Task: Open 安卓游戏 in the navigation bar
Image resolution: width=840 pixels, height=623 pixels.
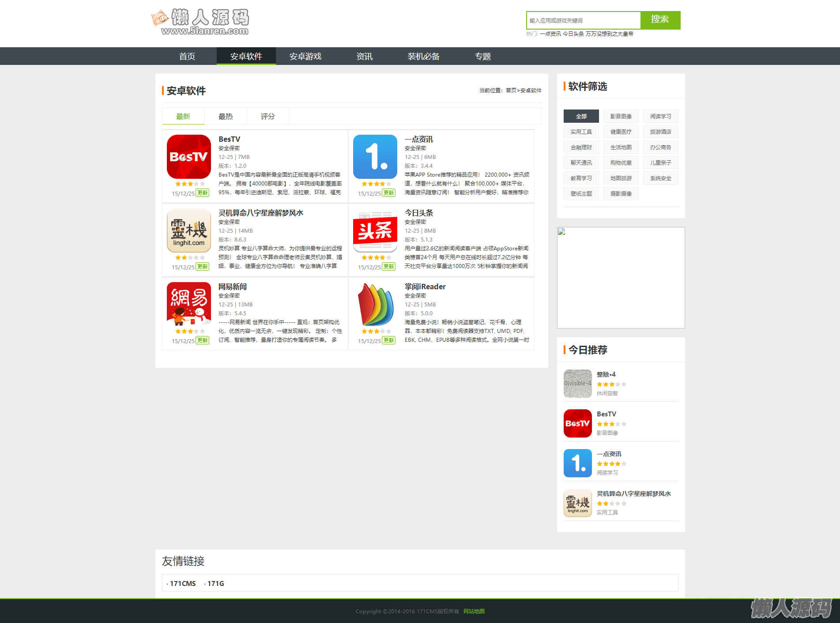Action: point(305,56)
